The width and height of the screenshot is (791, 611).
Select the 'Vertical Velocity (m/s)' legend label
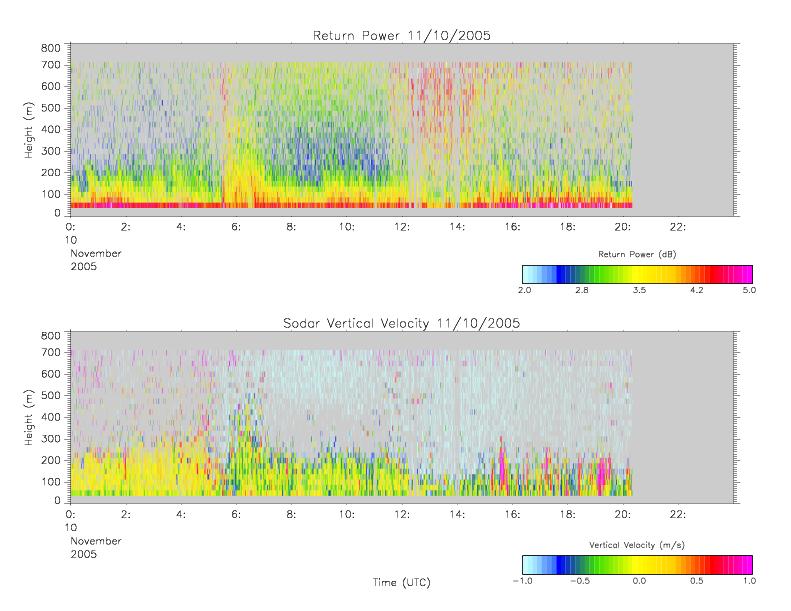637,545
